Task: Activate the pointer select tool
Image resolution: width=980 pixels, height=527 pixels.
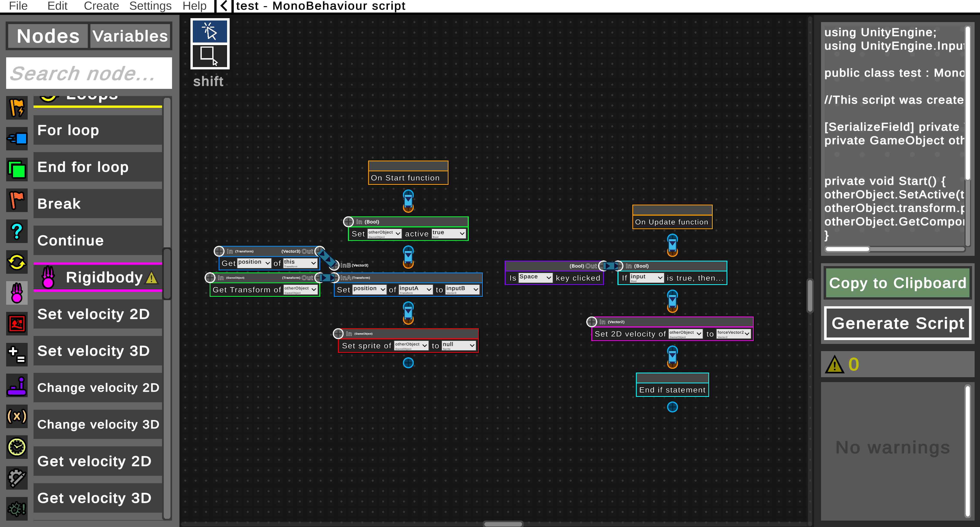Action: point(210,31)
